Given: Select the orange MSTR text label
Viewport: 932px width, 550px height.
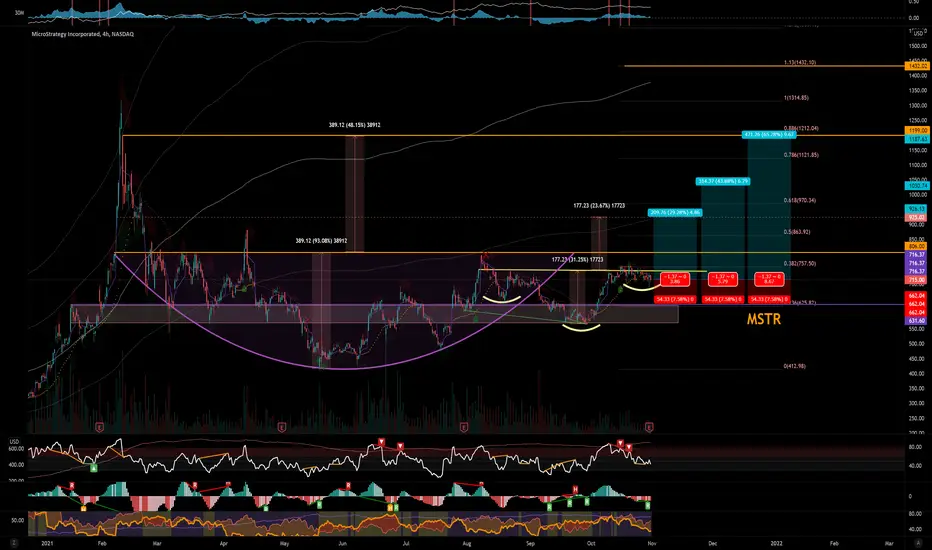Looking at the screenshot, I should click(764, 319).
